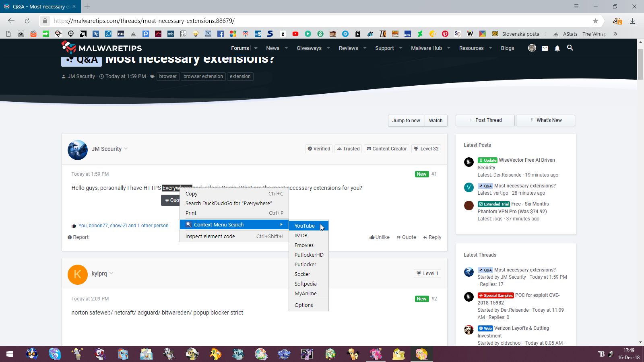Pick IMDB in the search submenu
Viewport: 644px width, 362px height.
(309, 235)
